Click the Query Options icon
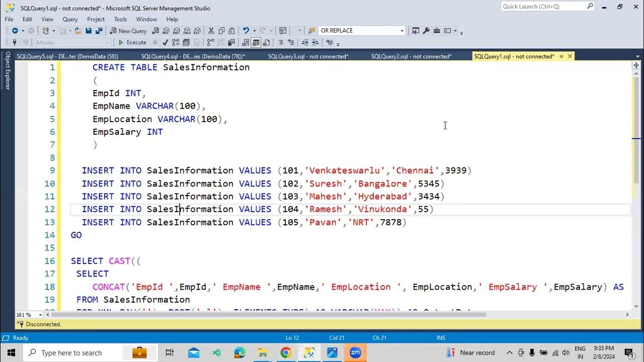644x362 pixels. [x=186, y=42]
